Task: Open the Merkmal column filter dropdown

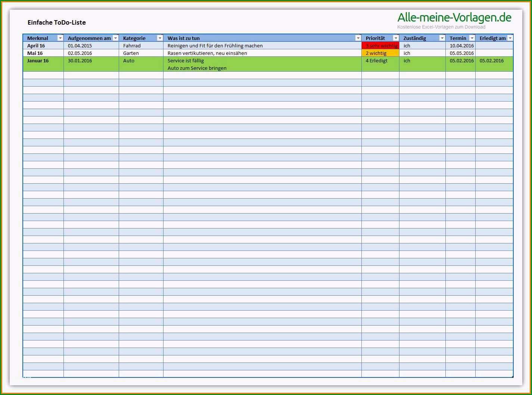Action: [x=60, y=38]
